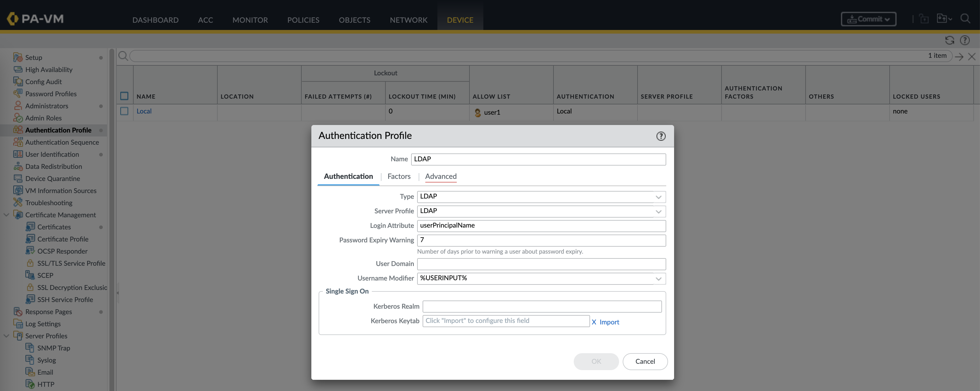Image resolution: width=980 pixels, height=391 pixels.
Task: Click the Import link for Kerberos Keytab
Action: point(609,322)
